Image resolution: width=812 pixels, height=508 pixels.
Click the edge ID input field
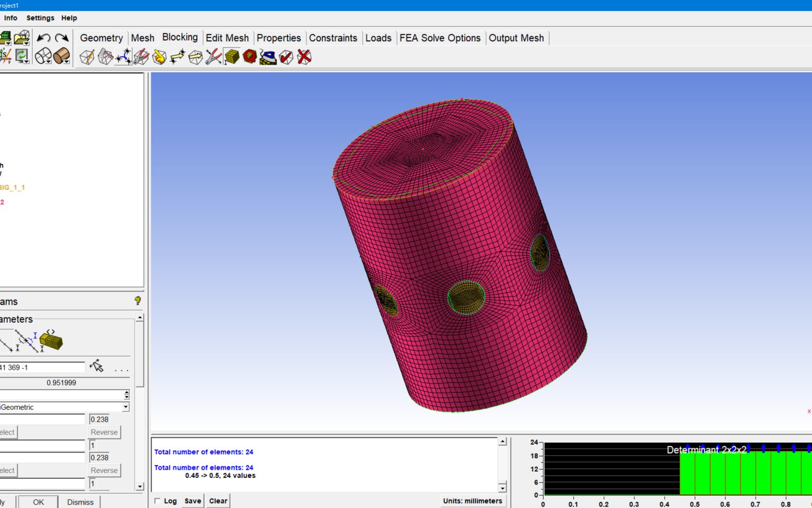pos(42,367)
